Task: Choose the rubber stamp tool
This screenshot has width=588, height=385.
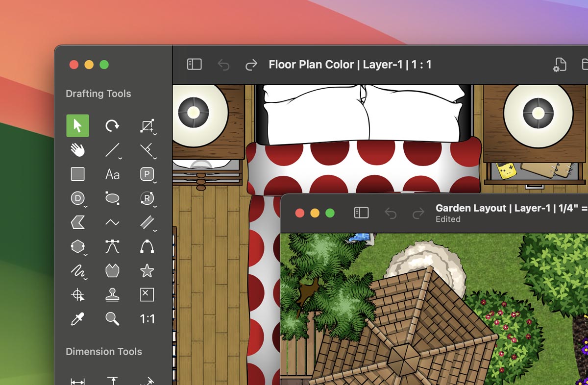Action: click(112, 294)
